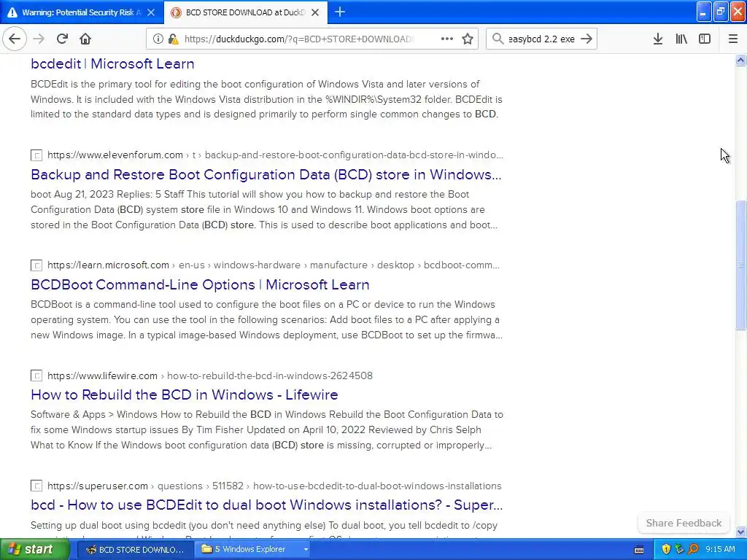Click the https://learn.microsoft.com URL text
747x560 pixels.
(x=108, y=265)
